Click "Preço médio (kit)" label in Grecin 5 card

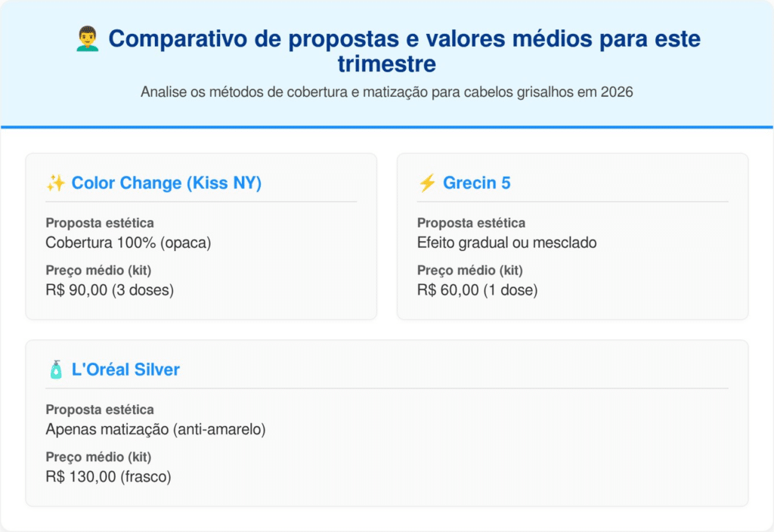[469, 271]
